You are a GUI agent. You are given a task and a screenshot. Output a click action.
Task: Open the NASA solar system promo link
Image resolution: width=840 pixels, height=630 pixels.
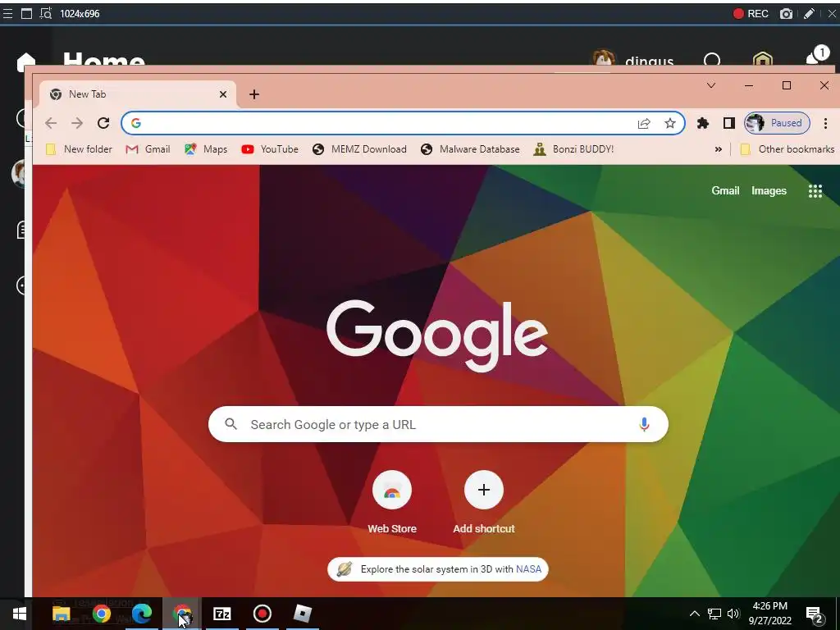438,569
